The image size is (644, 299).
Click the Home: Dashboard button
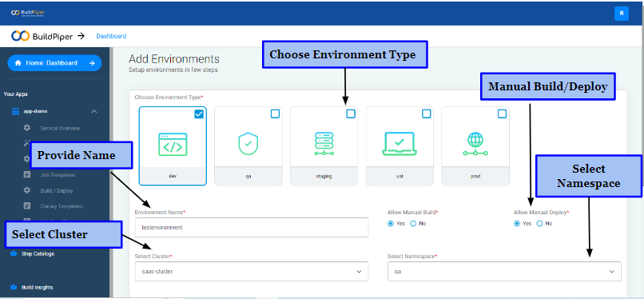point(54,63)
